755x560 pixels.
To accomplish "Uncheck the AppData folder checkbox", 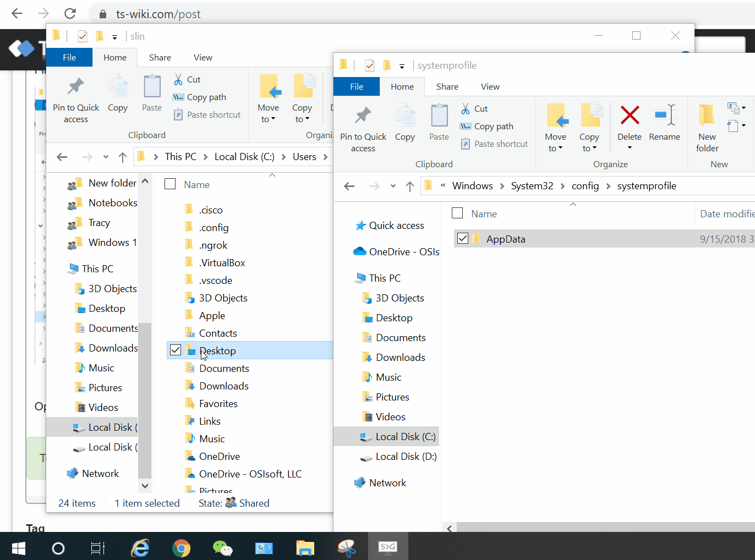I will click(463, 239).
